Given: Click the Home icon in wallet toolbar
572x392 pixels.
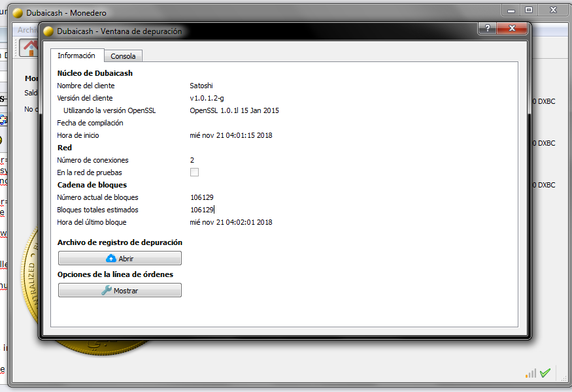Looking at the screenshot, I should pyautogui.click(x=30, y=48).
